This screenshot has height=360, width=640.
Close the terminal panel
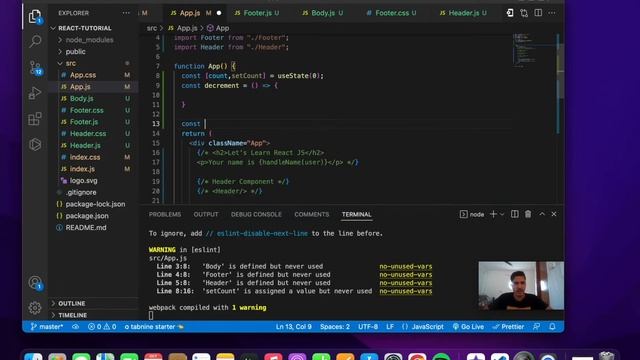(554, 214)
